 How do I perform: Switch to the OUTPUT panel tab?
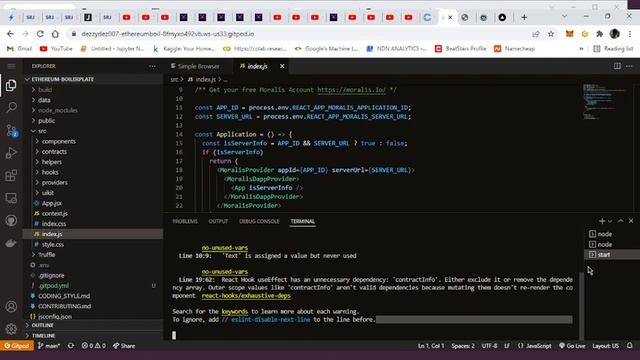click(218, 221)
